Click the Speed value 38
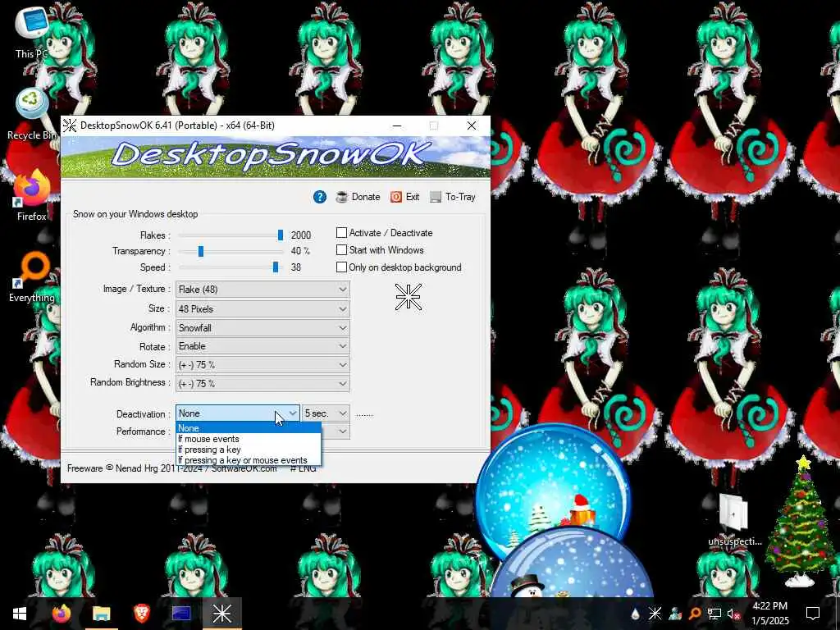 tap(295, 267)
